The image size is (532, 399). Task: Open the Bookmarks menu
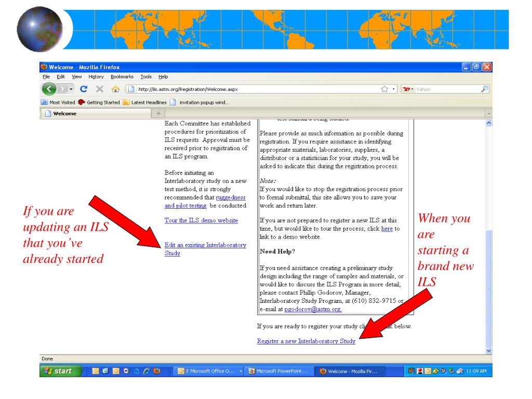(x=122, y=76)
